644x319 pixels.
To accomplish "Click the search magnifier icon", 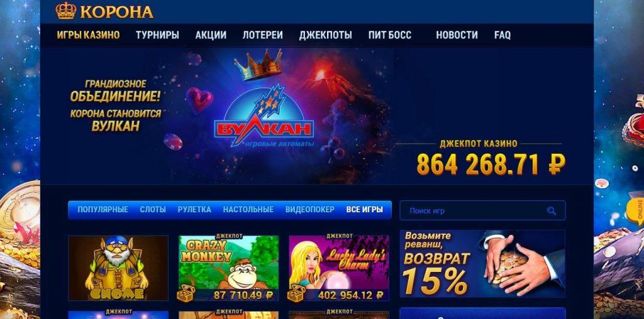I will pos(551,211).
